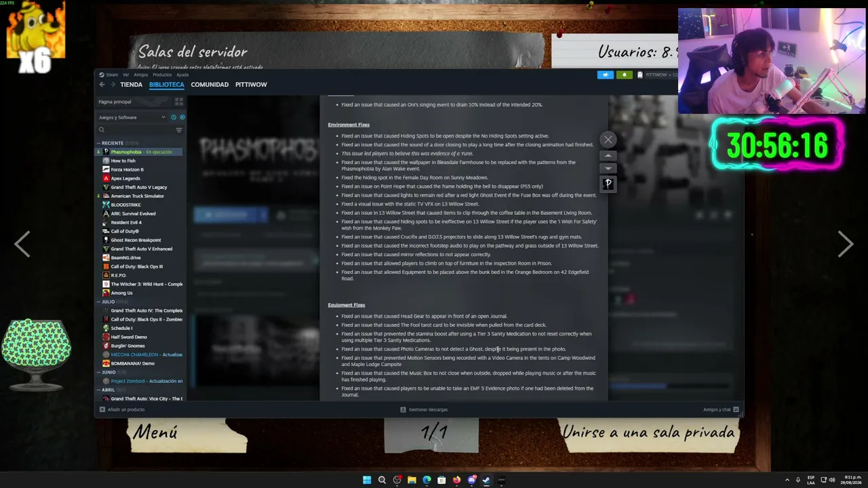Image resolution: width=868 pixels, height=488 pixels.
Task: Switch to the TIENDA tab
Action: coord(131,85)
